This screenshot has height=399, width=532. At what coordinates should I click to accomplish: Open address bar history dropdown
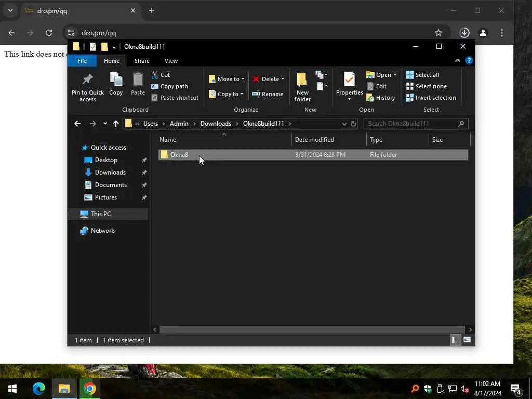(344, 124)
